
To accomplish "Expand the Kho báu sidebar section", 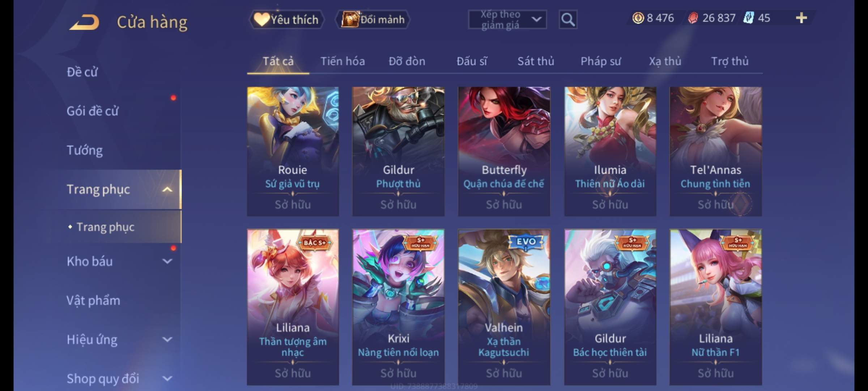I will point(167,261).
